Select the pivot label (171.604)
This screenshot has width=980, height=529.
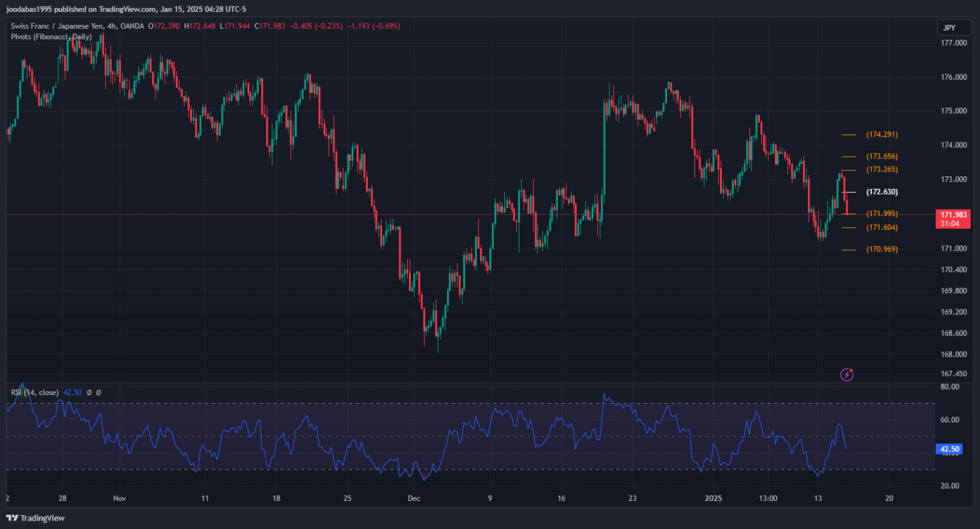[x=882, y=227]
